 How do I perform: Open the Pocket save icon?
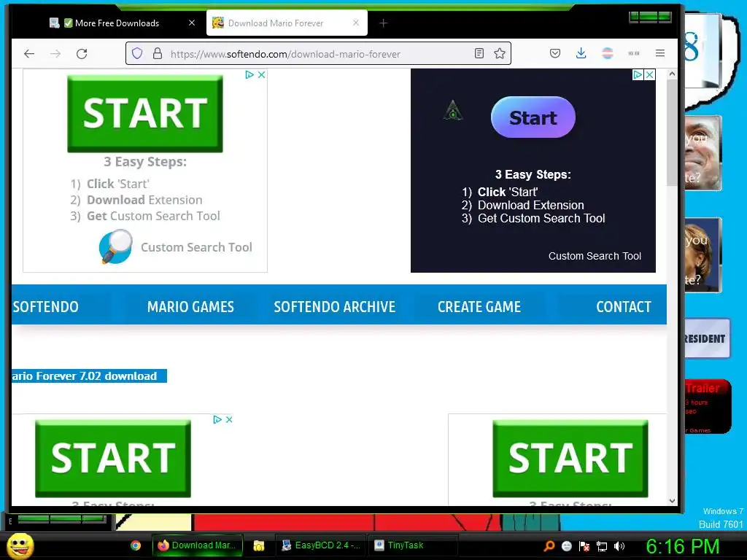point(555,53)
